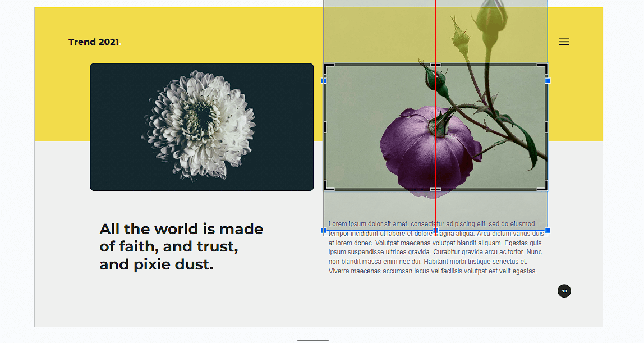Click the top-right black crop corner handle
644x343 pixels.
(x=542, y=68)
